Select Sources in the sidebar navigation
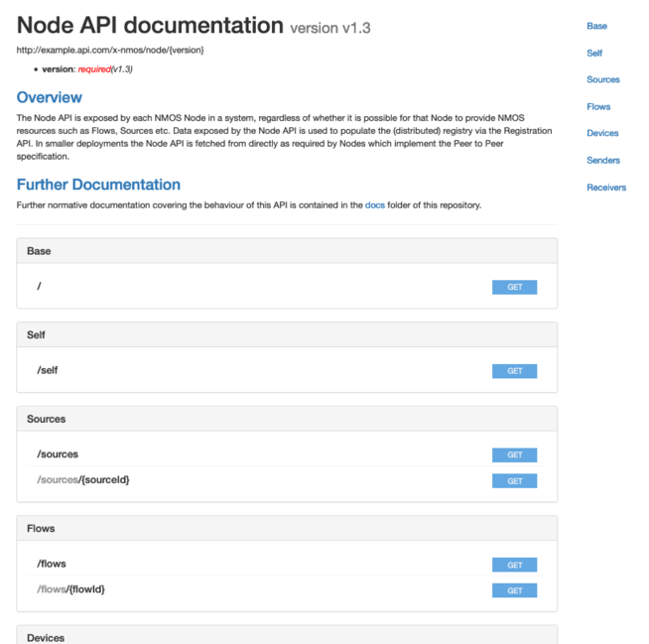 pos(602,79)
